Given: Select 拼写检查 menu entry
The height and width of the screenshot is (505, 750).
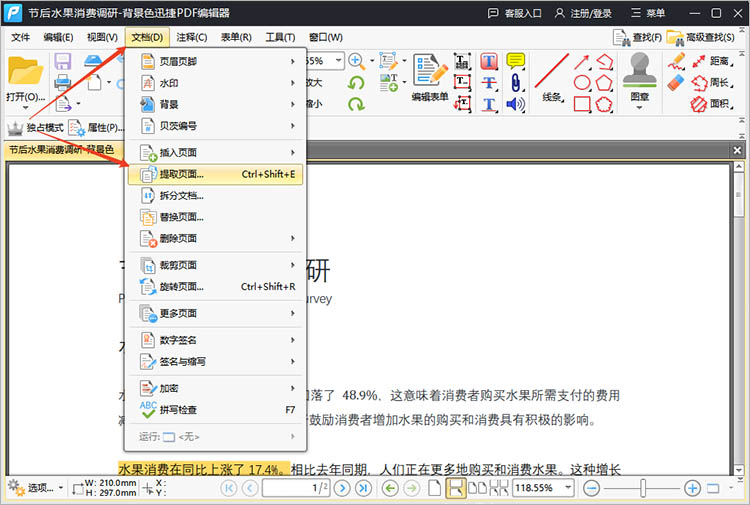Looking at the screenshot, I should coord(215,410).
